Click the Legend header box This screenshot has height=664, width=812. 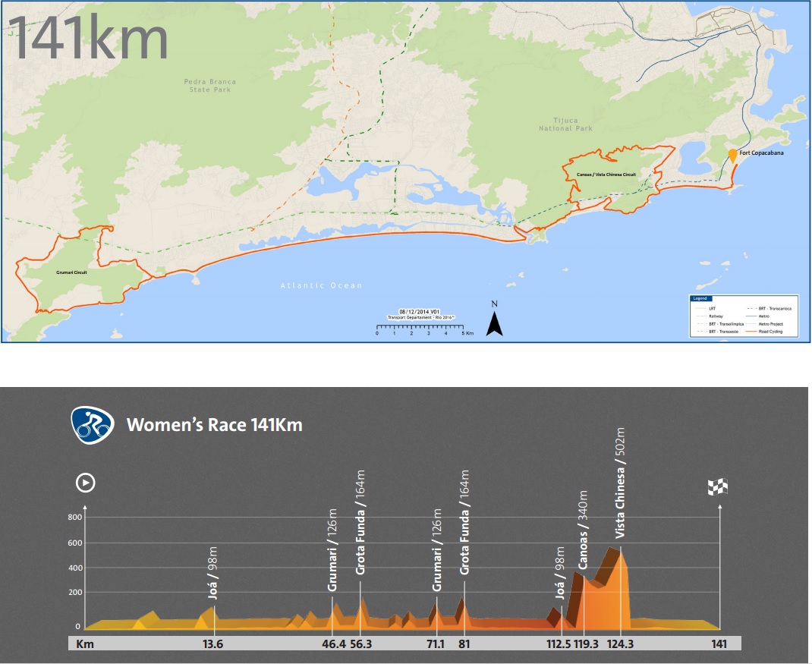click(700, 298)
